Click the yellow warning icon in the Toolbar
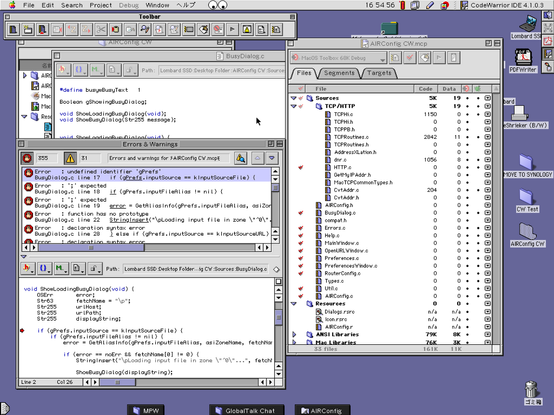Viewport: 554px width, 415px height. coord(247,29)
